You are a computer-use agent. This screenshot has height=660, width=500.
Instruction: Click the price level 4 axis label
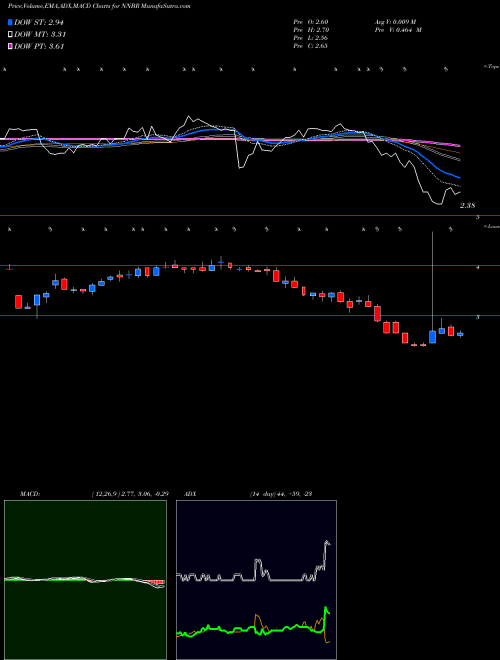[478, 267]
